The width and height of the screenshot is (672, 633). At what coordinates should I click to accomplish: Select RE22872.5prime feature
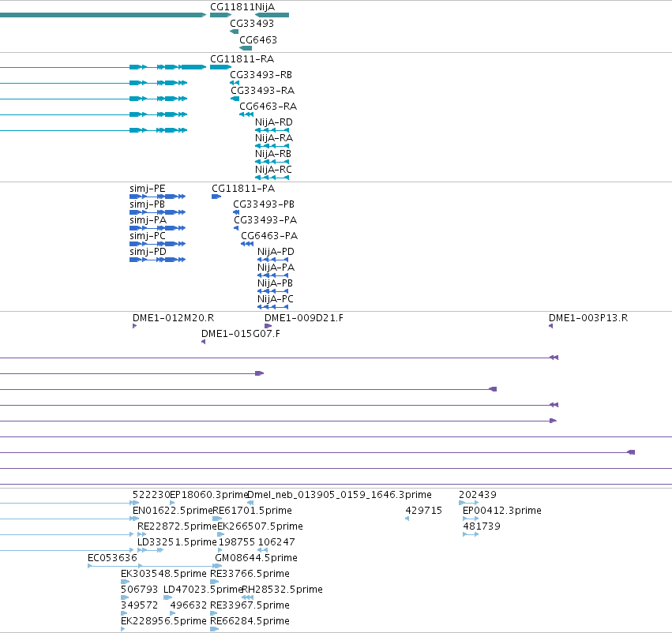click(177, 526)
